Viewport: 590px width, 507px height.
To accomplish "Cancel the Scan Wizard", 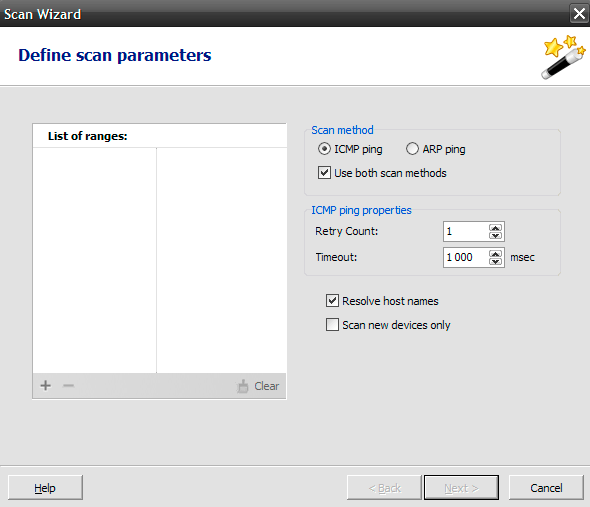I will [x=546, y=488].
